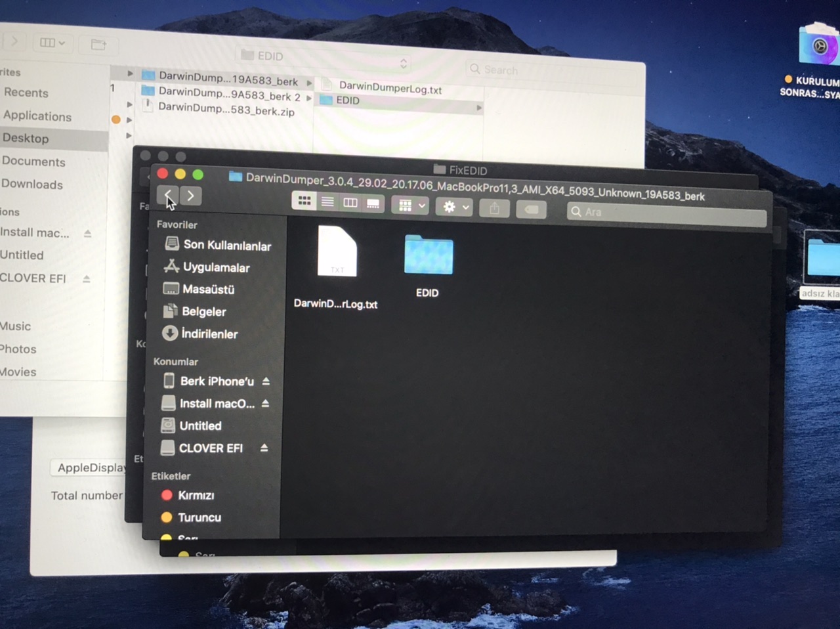Switch to list view in the toolbar
Screen dimensions: 840x629
point(327,202)
